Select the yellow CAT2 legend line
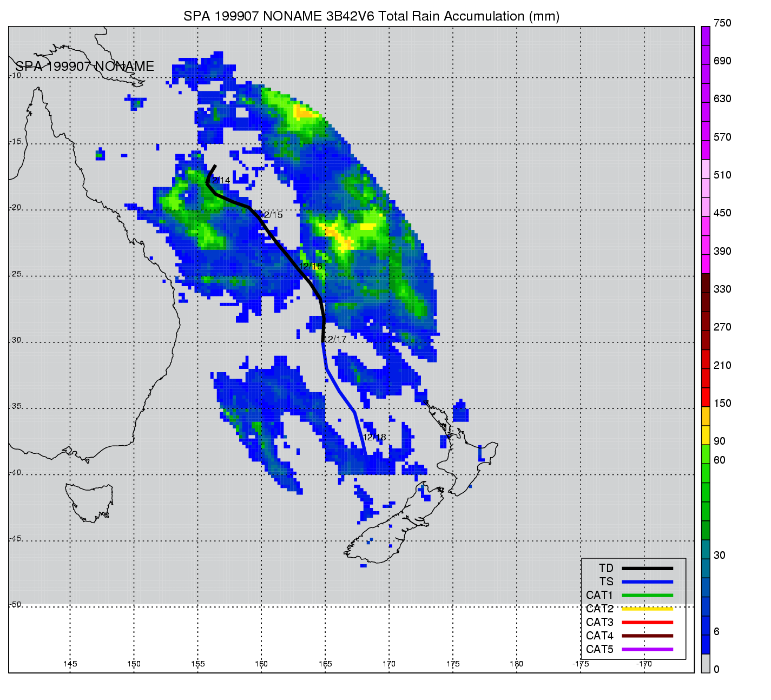 [x=647, y=609]
